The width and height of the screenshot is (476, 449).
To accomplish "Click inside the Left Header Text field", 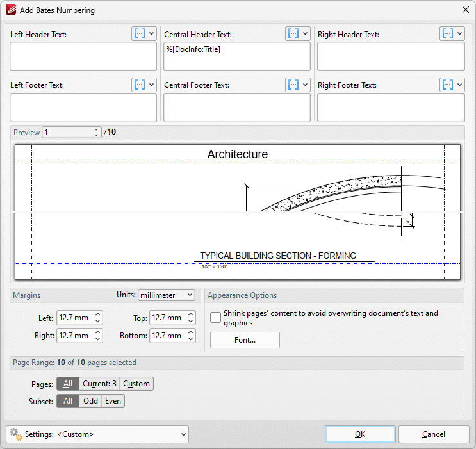I will (x=83, y=56).
